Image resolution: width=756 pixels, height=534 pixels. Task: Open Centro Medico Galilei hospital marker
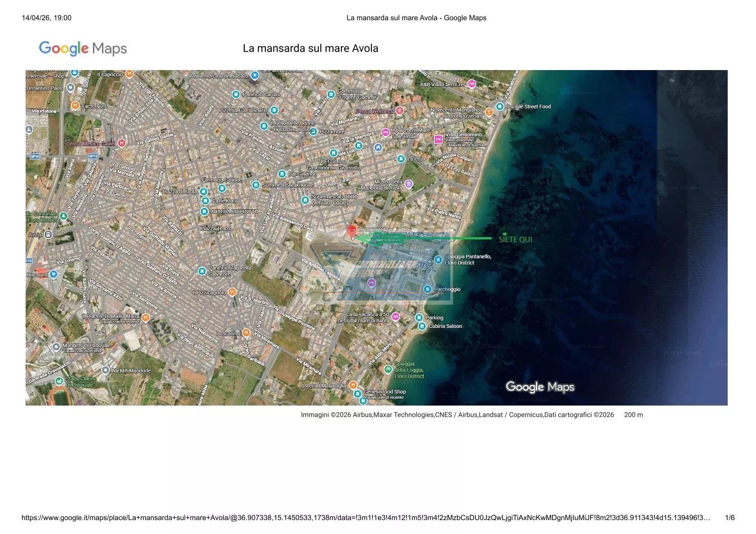(x=121, y=143)
